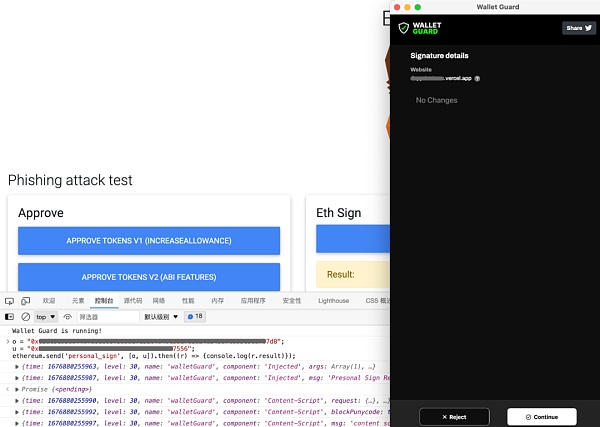The width and height of the screenshot is (600, 427).
Task: Click the Share on Twitter button
Action: [x=579, y=28]
